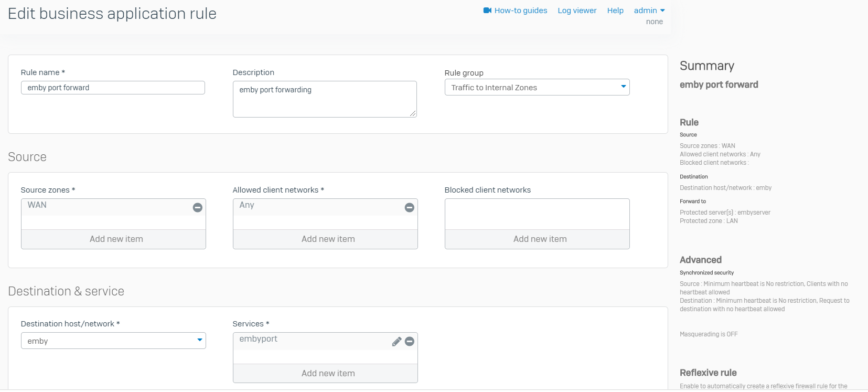The width and height of the screenshot is (868, 392).
Task: Click the Description text area
Action: (x=325, y=99)
